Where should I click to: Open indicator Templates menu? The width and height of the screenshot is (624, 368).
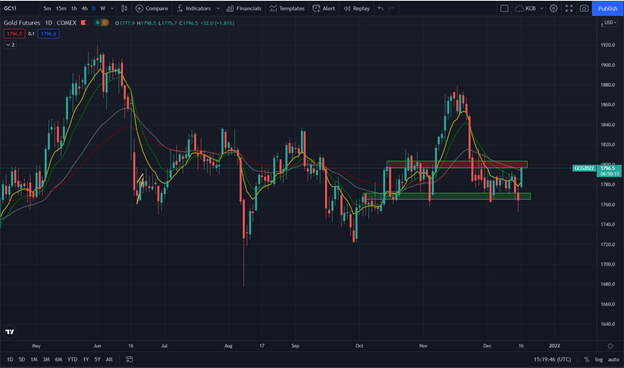[x=287, y=8]
